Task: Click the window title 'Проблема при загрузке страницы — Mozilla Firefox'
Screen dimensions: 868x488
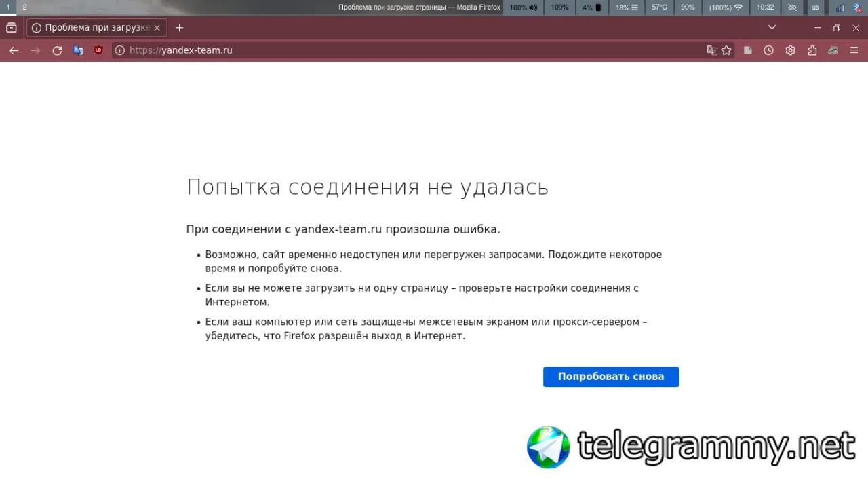Action: point(419,7)
